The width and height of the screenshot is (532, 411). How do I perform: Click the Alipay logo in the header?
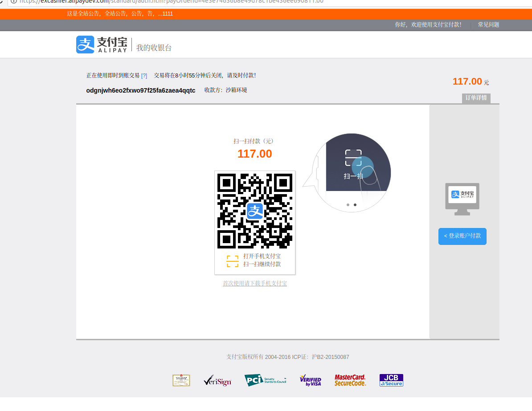pos(102,45)
